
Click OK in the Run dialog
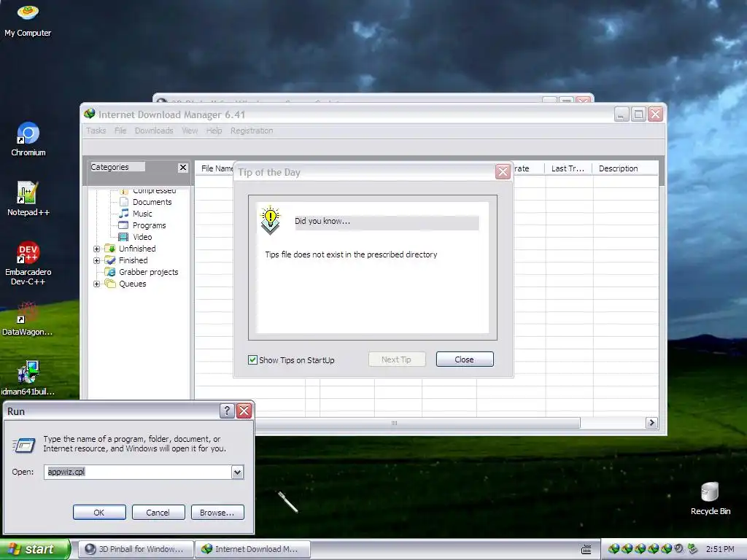(99, 513)
